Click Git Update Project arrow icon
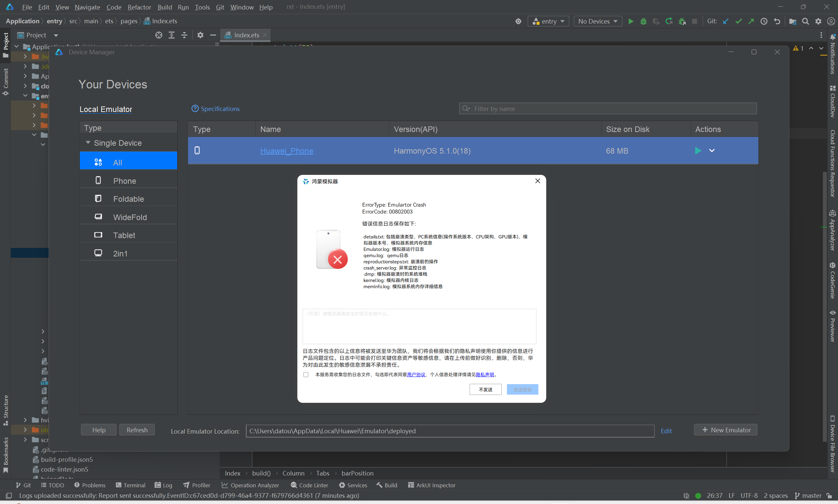This screenshot has width=838, height=504. pos(726,21)
